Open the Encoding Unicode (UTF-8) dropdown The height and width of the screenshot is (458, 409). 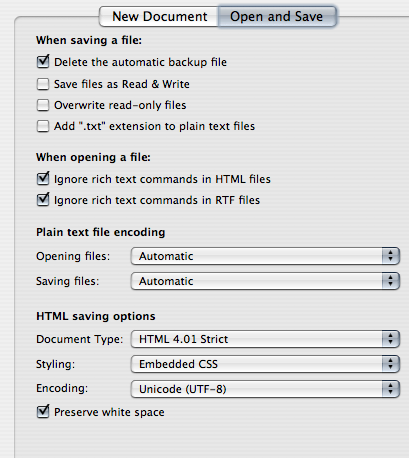265,389
